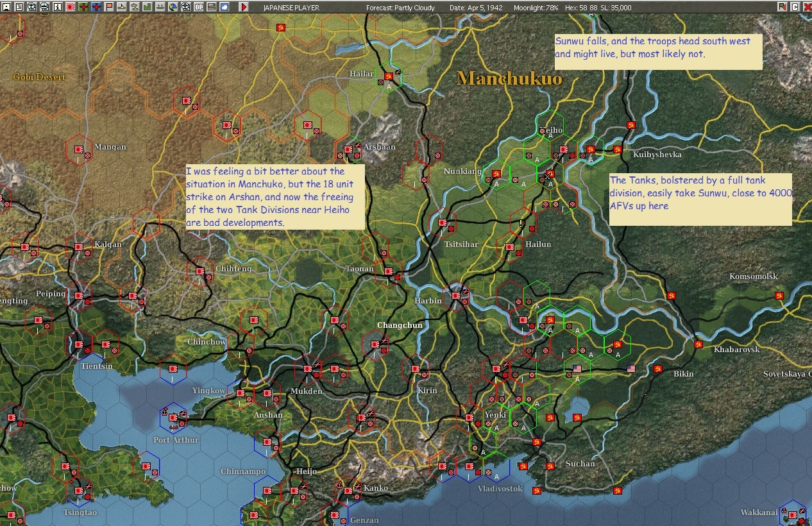Image resolution: width=812 pixels, height=526 pixels.
Task: Click the save game disk icon
Action: point(6,7)
